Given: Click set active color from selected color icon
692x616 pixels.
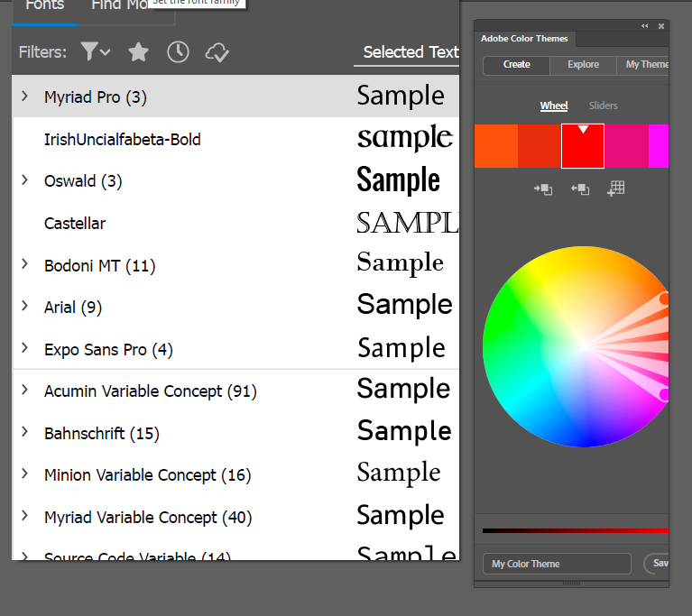Looking at the screenshot, I should click(x=580, y=189).
